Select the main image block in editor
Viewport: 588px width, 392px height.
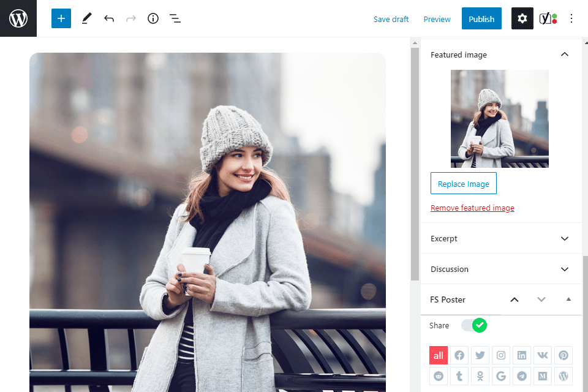pyautogui.click(x=208, y=222)
